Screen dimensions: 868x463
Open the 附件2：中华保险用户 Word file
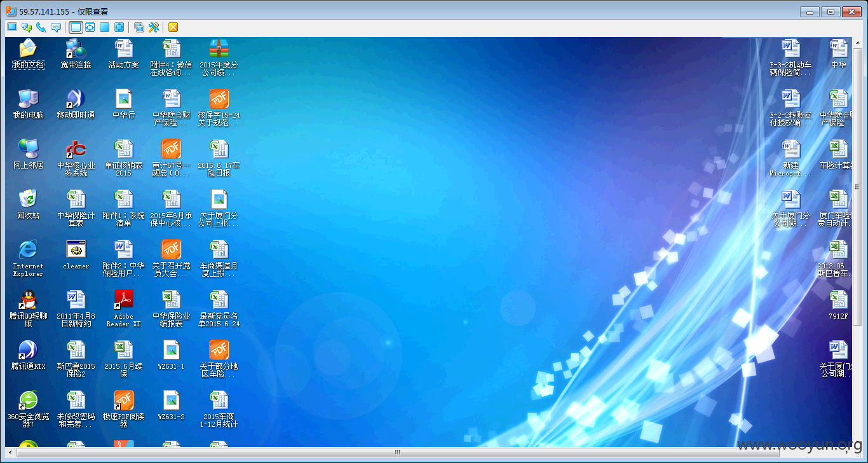123,258
